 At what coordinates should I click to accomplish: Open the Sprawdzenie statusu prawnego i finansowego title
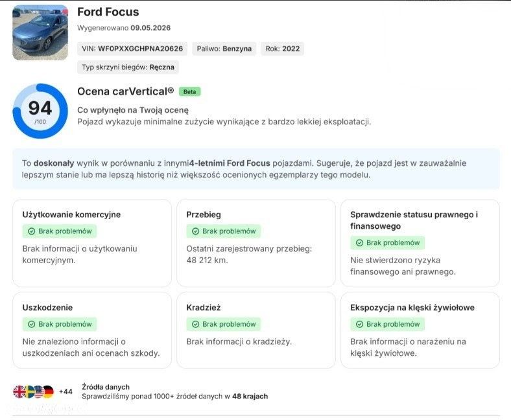414,220
